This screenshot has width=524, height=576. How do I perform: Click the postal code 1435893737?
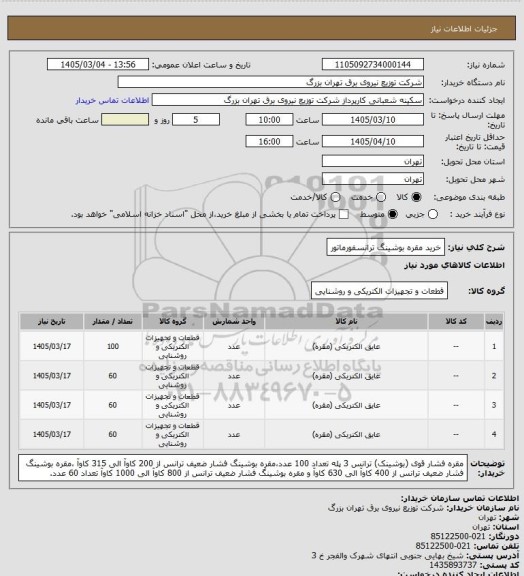tap(453, 565)
